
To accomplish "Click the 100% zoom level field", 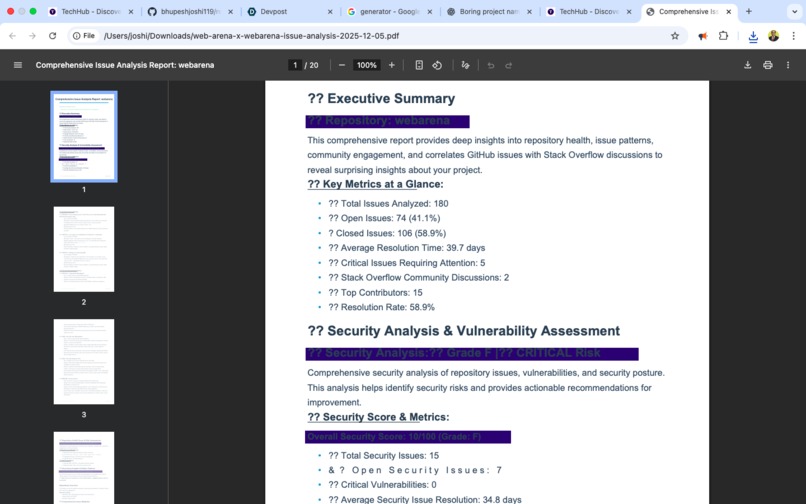I will (x=367, y=65).
